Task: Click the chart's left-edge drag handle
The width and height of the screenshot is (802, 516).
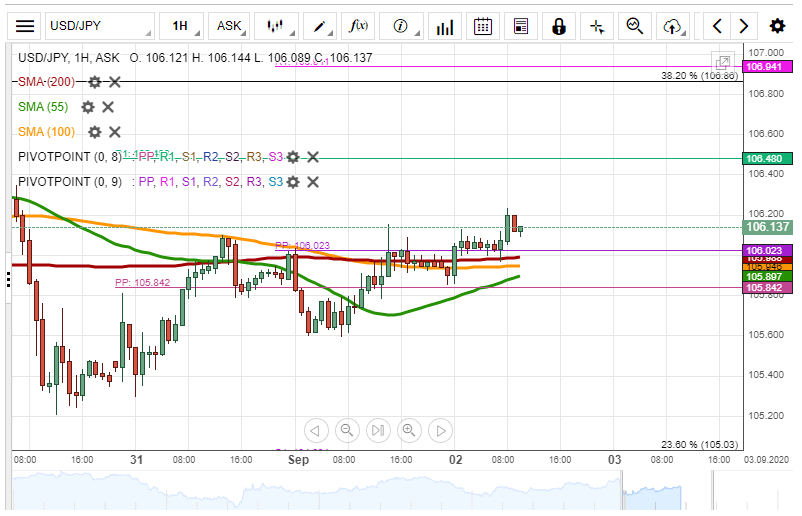Action: pos(9,279)
